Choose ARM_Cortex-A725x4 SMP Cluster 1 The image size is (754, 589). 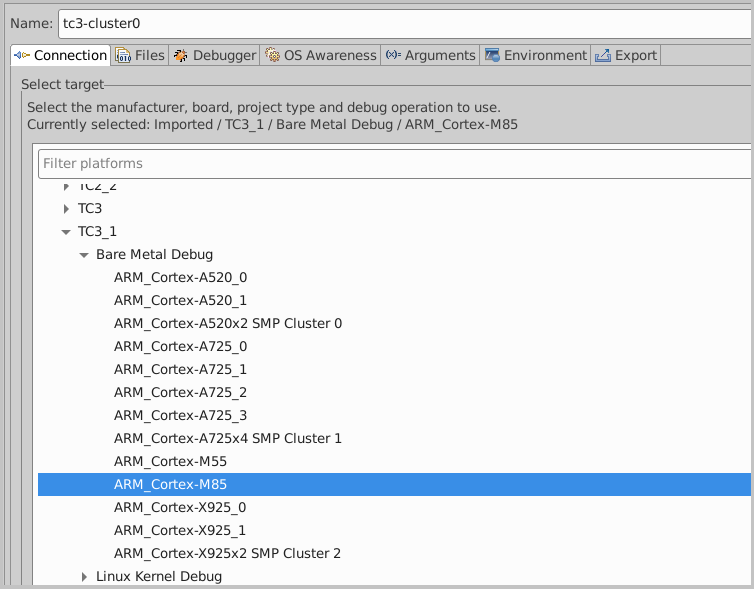(228, 439)
